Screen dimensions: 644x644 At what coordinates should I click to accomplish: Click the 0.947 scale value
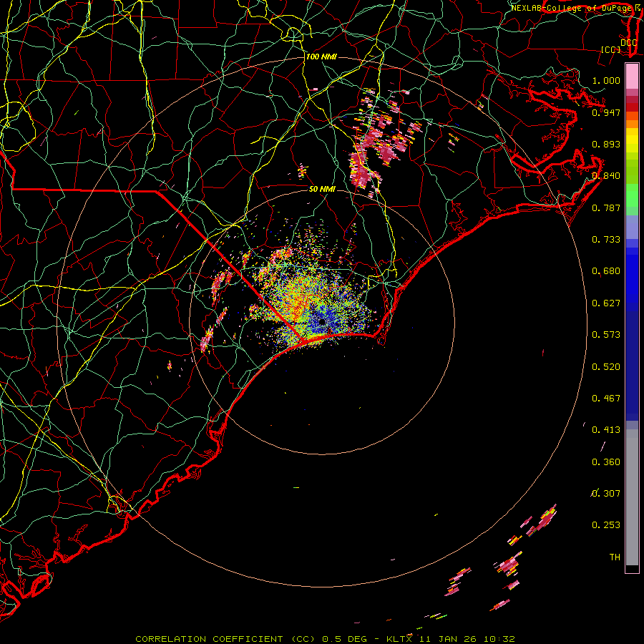(606, 112)
